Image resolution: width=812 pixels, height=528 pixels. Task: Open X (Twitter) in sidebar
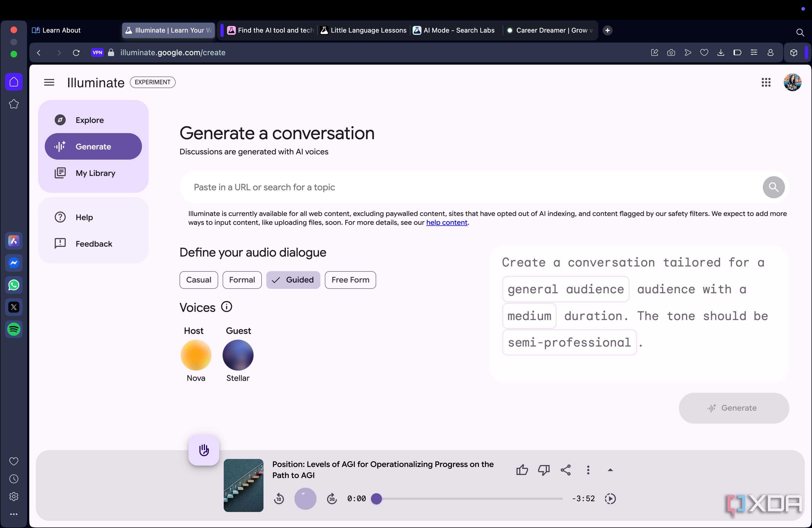14,307
